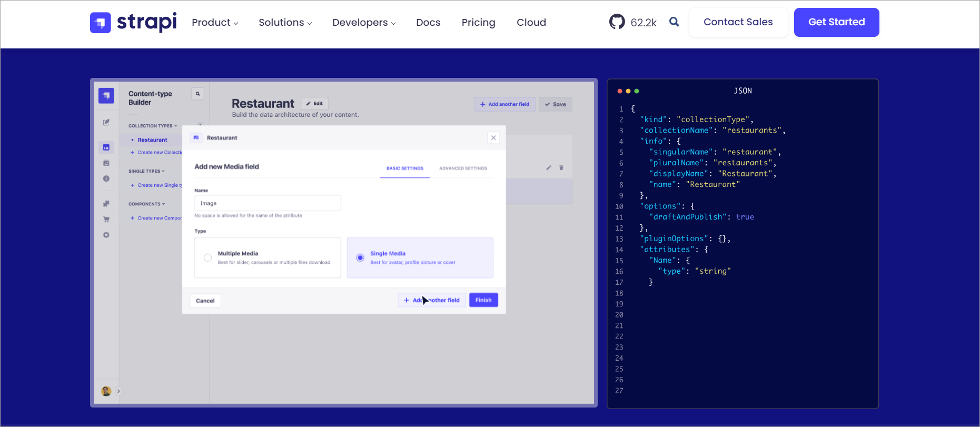Image resolution: width=980 pixels, height=427 pixels.
Task: Click the "collectionName" line in JSON
Action: pyautogui.click(x=712, y=131)
